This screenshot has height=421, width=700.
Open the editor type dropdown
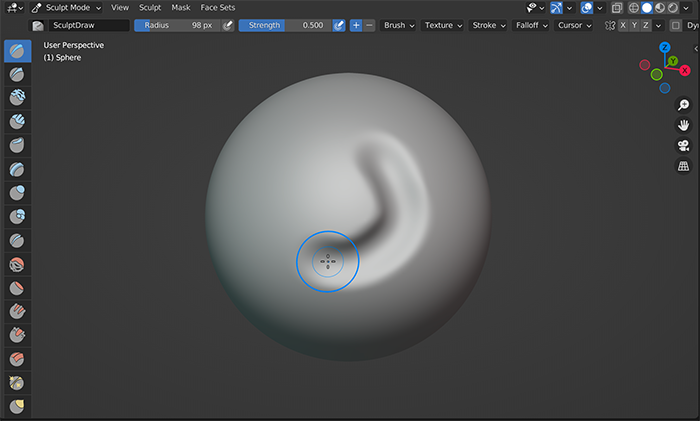(15, 8)
